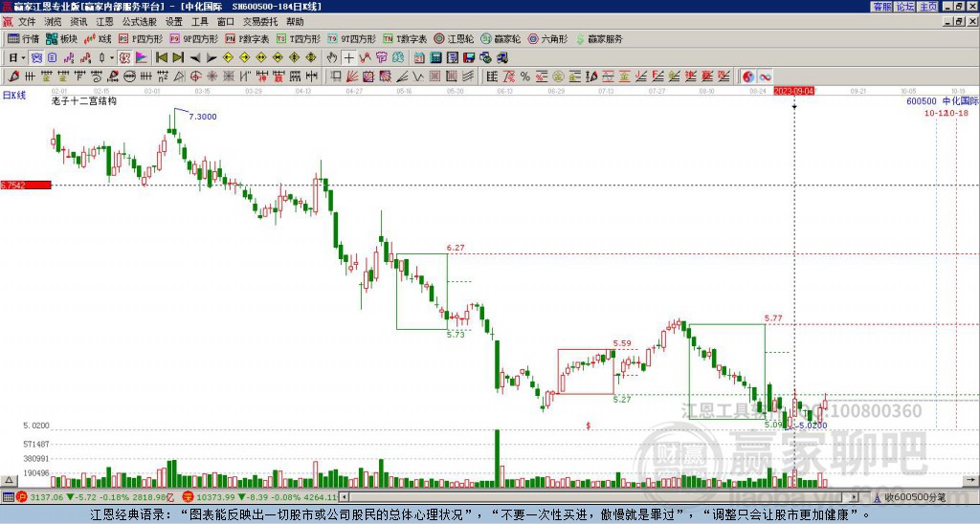Click the 主页 homepage link
This screenshot has height=524, width=980.
(x=928, y=7)
